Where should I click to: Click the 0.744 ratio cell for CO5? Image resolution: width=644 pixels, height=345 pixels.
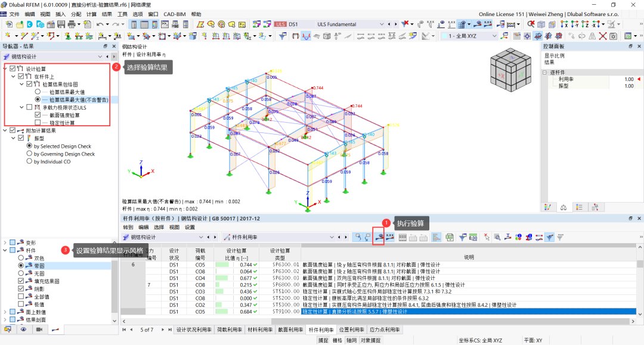point(237,265)
